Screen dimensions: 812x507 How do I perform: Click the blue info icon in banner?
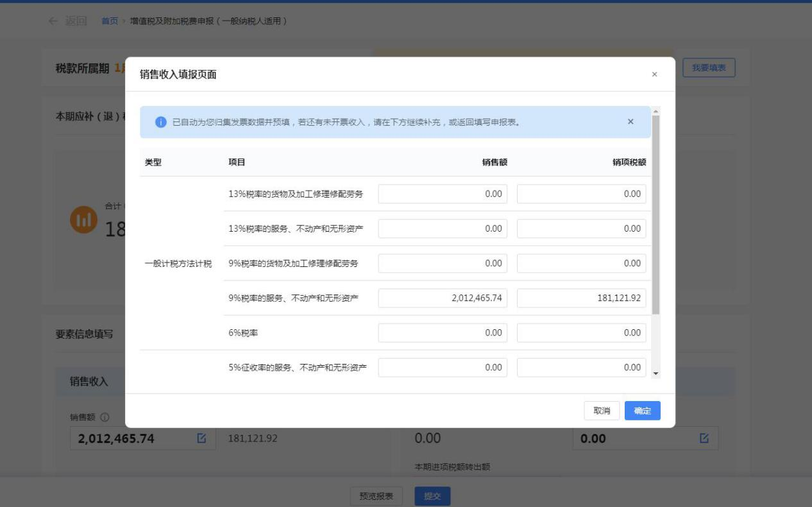point(161,122)
